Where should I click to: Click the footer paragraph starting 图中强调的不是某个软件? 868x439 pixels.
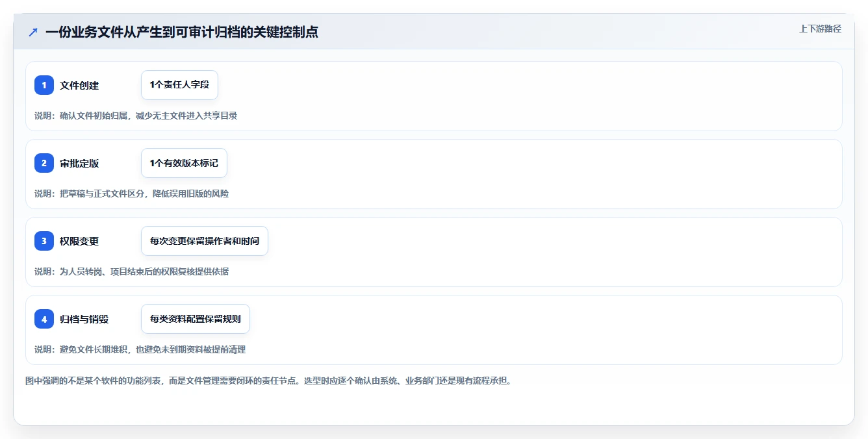coord(268,381)
